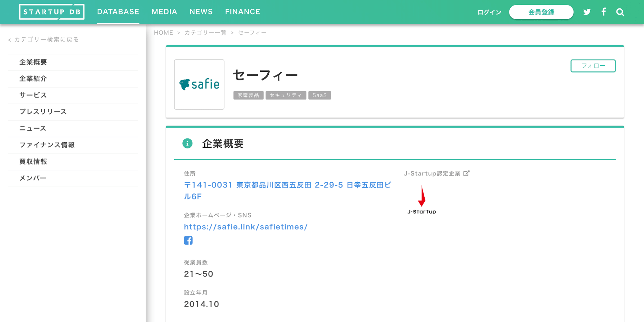644x322 pixels.
Task: Open the Facebook icon in header
Action: click(603, 12)
